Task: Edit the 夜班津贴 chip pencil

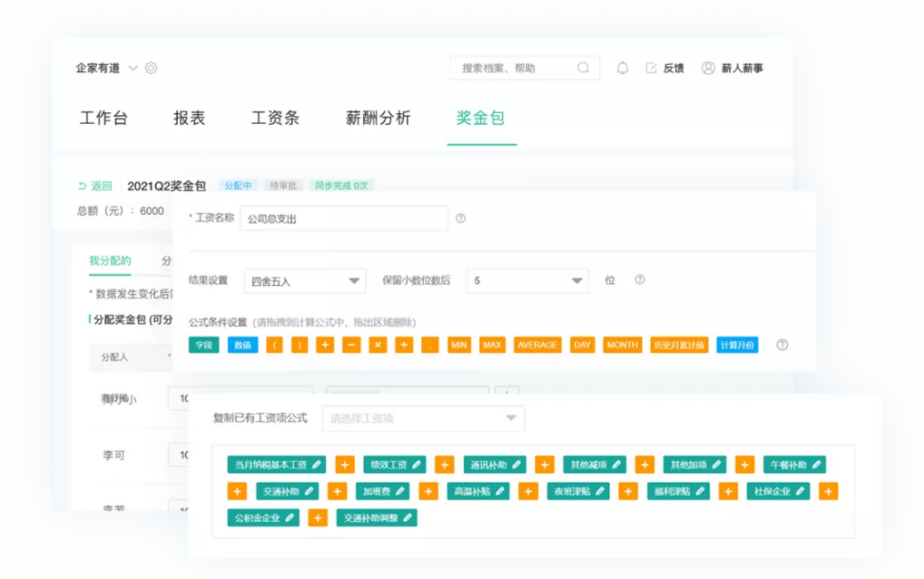Action: click(600, 492)
